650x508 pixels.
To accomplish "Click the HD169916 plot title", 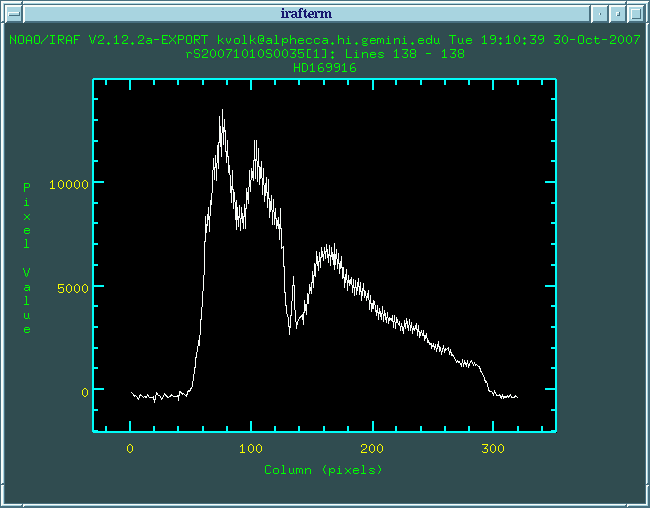I will pyautogui.click(x=325, y=68).
